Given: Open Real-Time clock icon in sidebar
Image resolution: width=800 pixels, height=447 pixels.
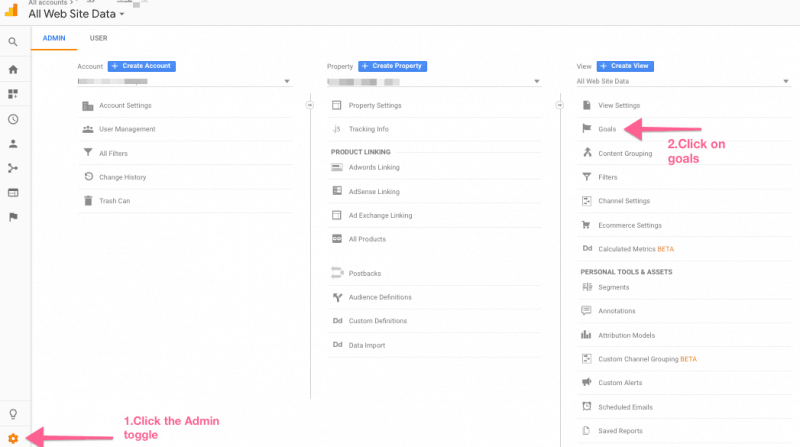Looking at the screenshot, I should [x=13, y=119].
